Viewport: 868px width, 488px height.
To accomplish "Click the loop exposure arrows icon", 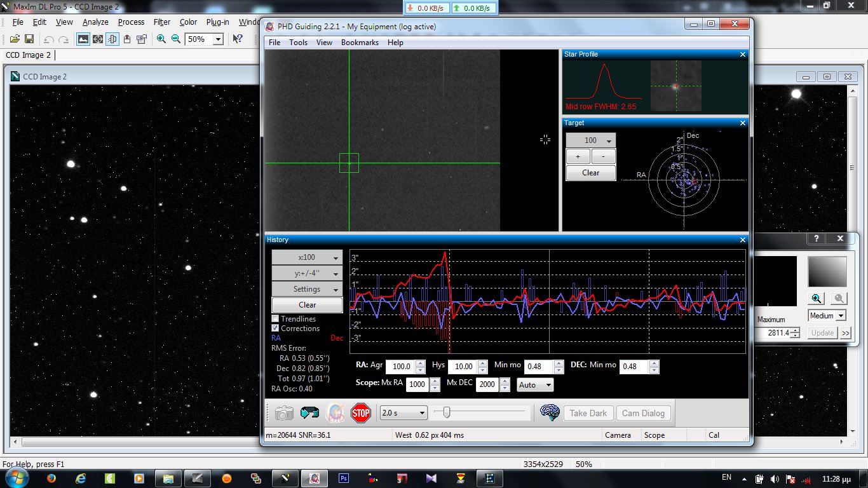I will click(310, 413).
